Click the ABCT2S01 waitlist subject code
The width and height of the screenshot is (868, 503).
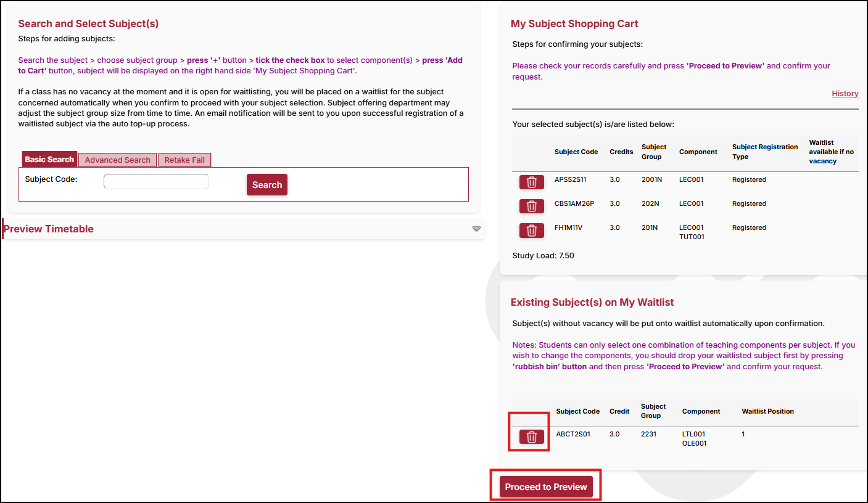click(573, 434)
